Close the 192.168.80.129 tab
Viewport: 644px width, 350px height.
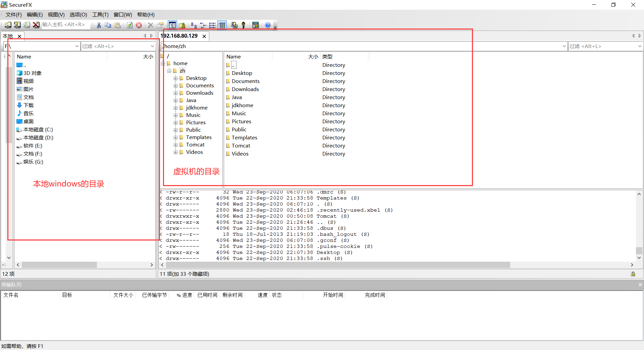click(x=204, y=36)
